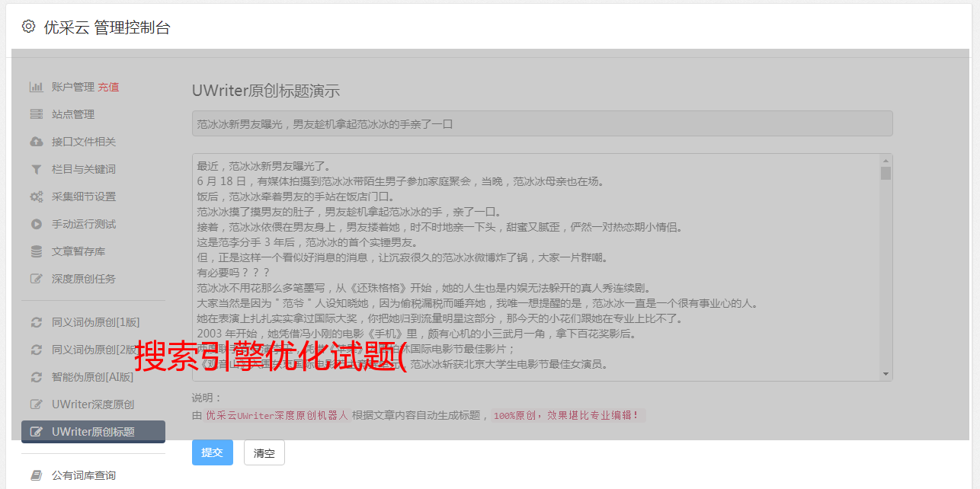Click the 100%原创，效果堪比专业编辑！ text
The width and height of the screenshot is (980, 489).
click(x=566, y=416)
